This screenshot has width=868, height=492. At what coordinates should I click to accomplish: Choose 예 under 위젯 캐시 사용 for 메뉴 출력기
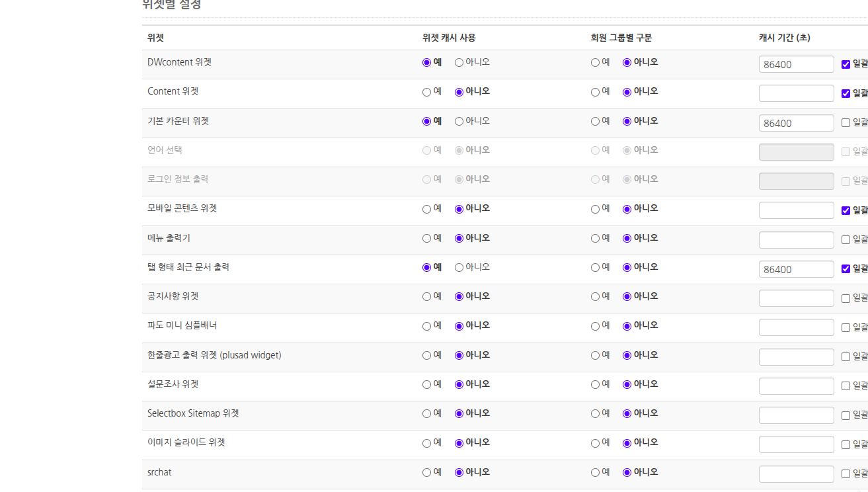point(426,239)
